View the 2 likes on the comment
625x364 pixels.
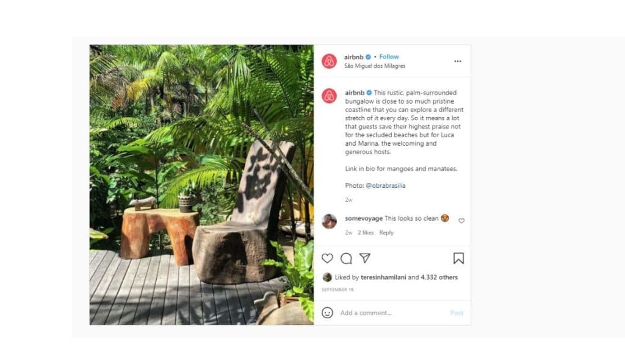coord(366,232)
